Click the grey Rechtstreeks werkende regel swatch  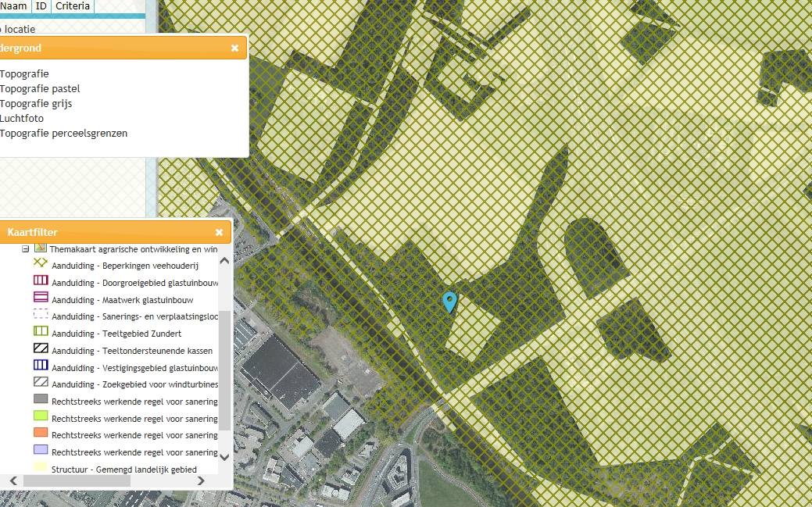[41, 398]
